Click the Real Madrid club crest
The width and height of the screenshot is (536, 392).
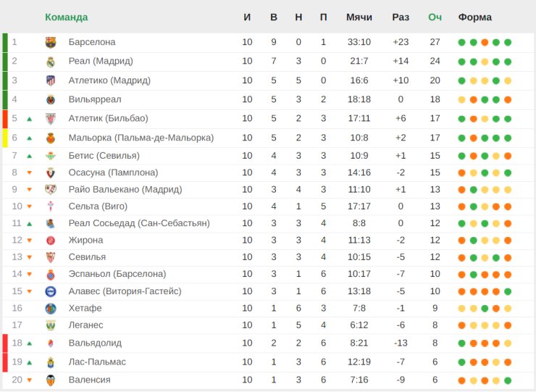(x=50, y=62)
